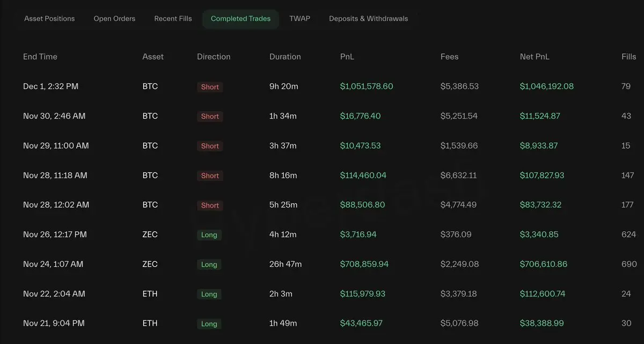The image size is (644, 344).
Task: Click the ETH asset on Nov 22 trade
Action: [150, 294]
